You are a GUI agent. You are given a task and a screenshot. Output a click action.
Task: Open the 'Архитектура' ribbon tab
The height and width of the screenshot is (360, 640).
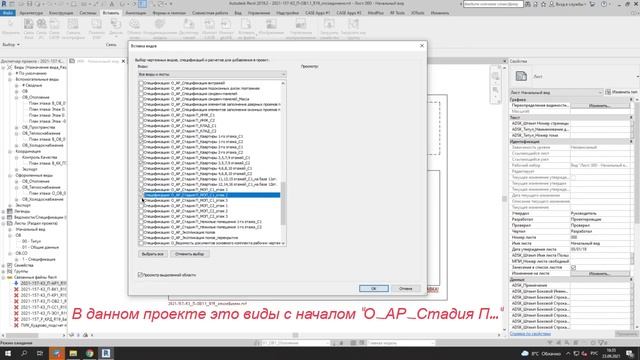[x=31, y=13]
